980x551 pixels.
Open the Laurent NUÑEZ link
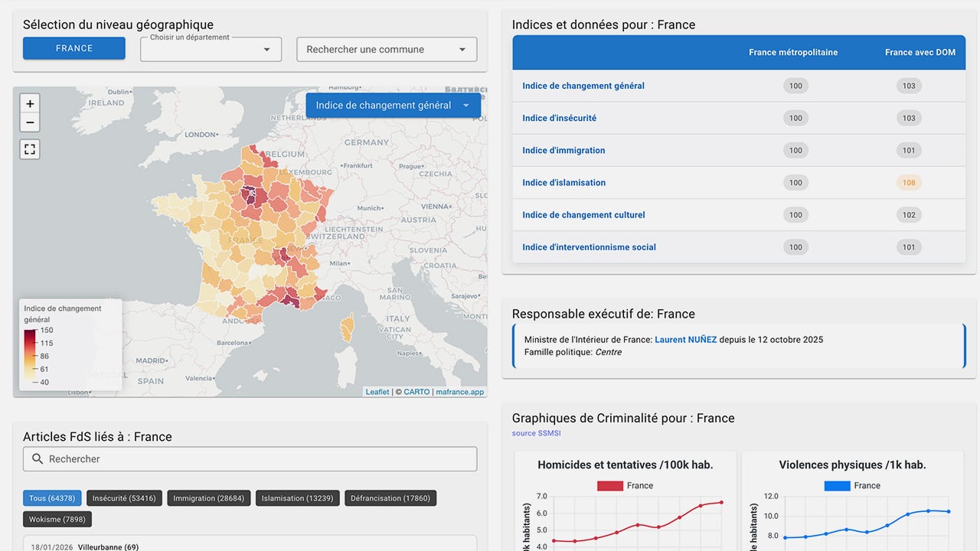coord(685,339)
